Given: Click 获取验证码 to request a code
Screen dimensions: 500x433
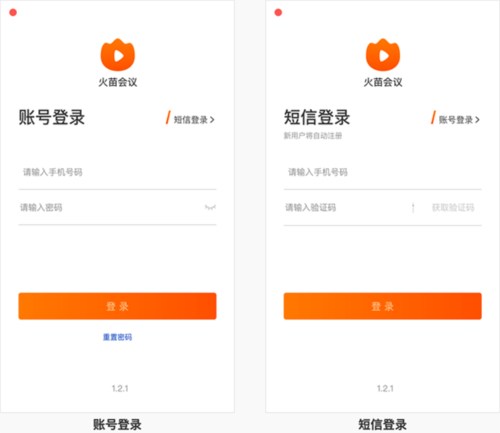Looking at the screenshot, I should tap(453, 208).
